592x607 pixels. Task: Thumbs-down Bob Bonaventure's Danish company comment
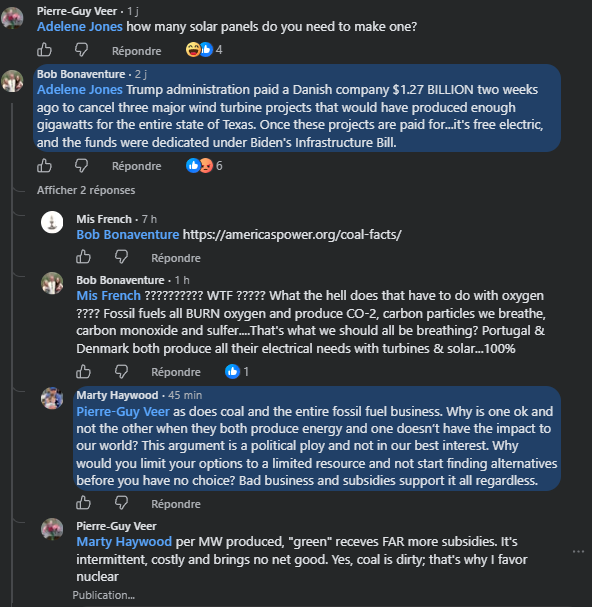(81, 166)
